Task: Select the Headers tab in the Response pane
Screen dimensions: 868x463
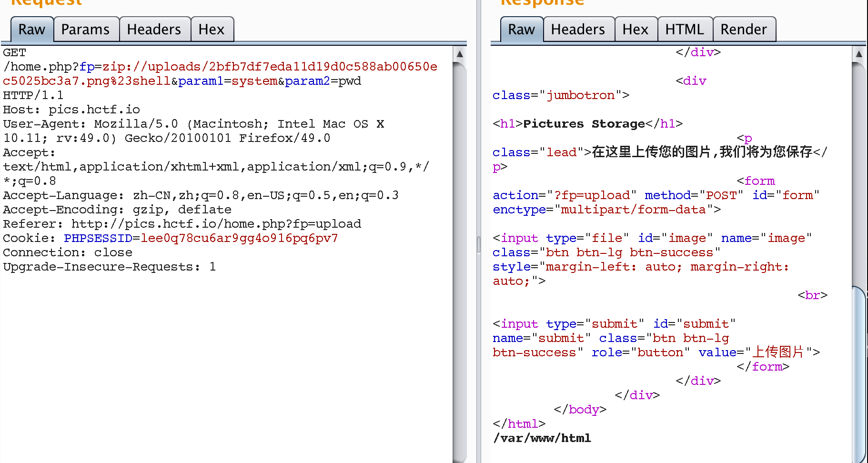Action: [x=578, y=30]
